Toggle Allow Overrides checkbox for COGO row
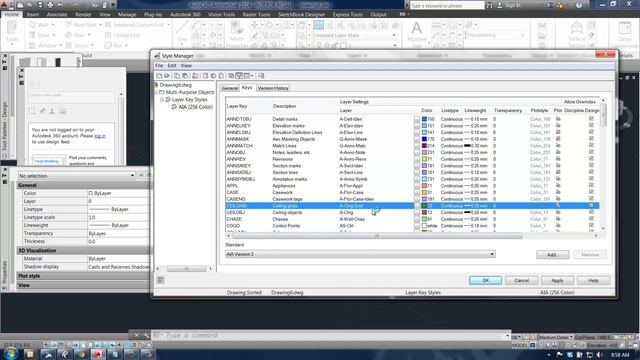 click(591, 225)
